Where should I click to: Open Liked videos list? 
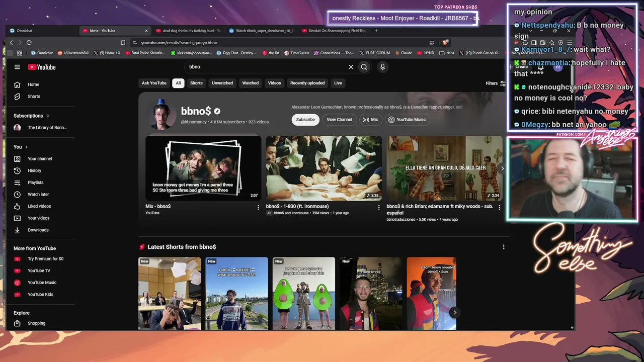pyautogui.click(x=40, y=206)
